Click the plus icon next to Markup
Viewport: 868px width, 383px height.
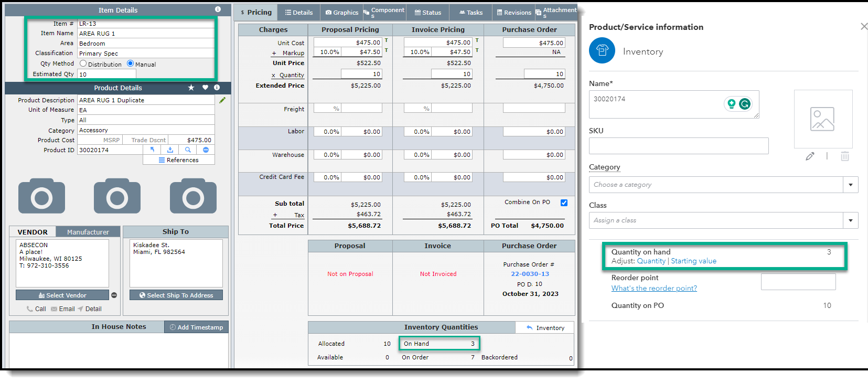tap(274, 53)
